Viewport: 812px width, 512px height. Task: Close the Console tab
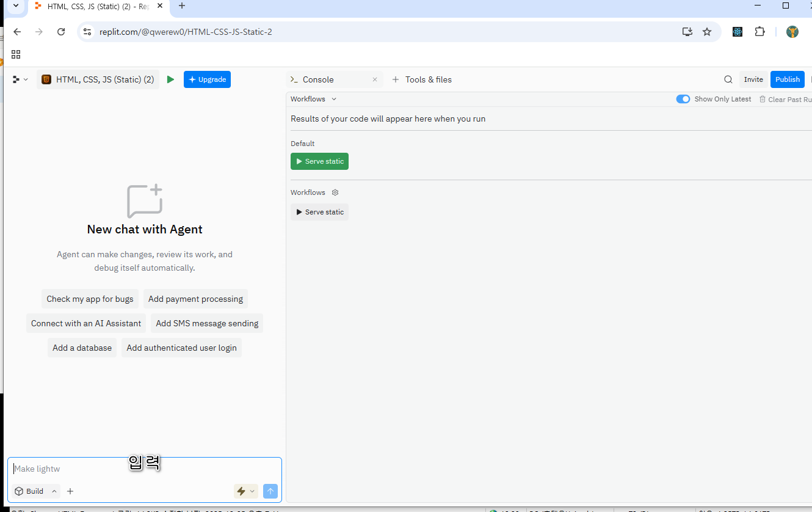375,79
